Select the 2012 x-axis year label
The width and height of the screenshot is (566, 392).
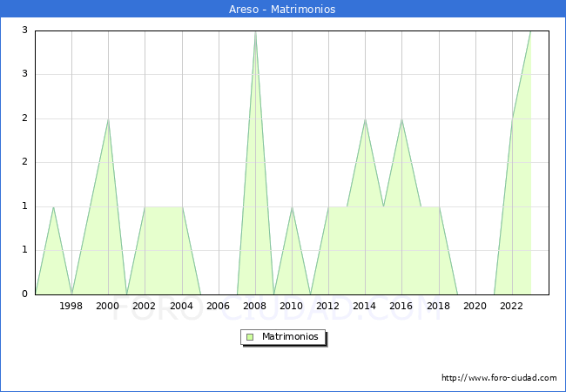tap(328, 306)
